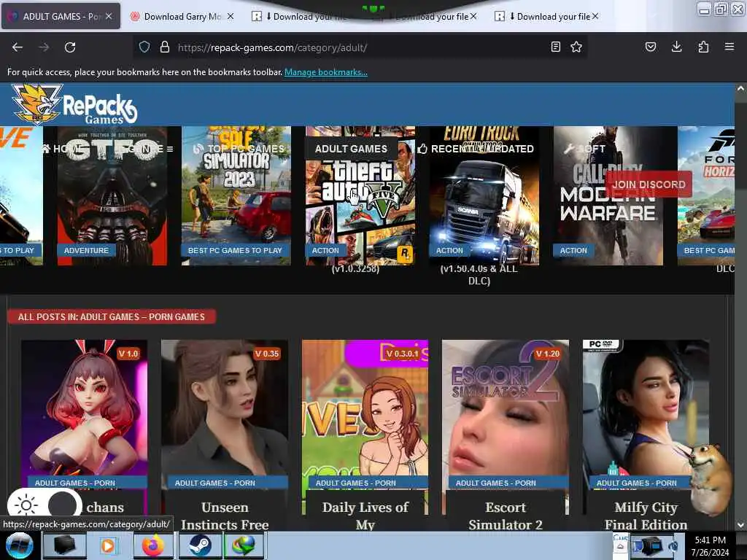The height and width of the screenshot is (560, 747).
Task: Click the sun icon on the theme switch
Action: click(x=26, y=505)
